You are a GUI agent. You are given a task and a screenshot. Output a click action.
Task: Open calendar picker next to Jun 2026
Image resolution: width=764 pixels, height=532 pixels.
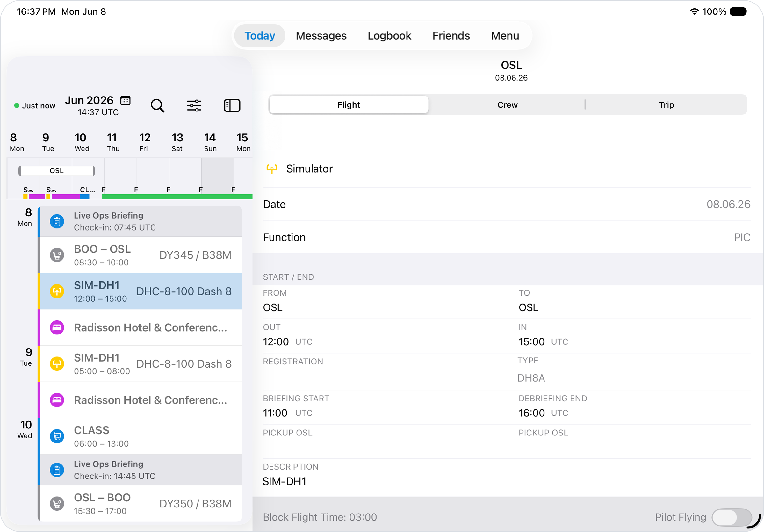click(126, 100)
